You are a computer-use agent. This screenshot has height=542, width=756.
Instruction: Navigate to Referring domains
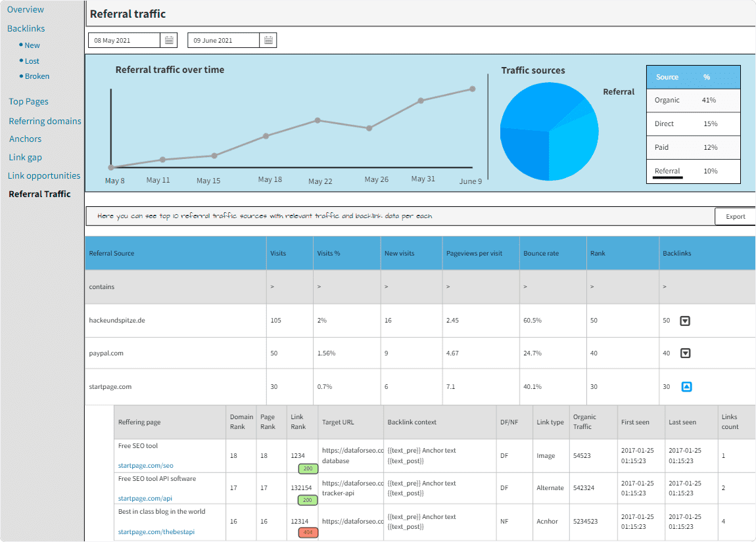point(45,121)
